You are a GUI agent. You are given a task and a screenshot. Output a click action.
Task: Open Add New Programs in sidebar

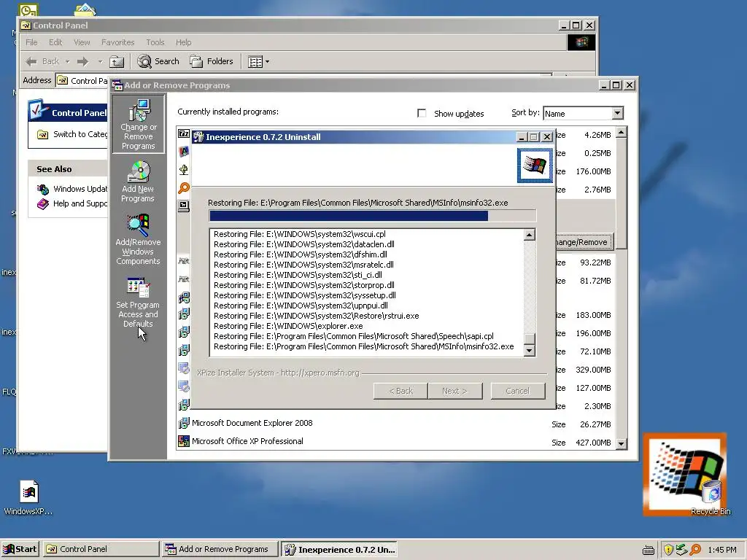[138, 182]
